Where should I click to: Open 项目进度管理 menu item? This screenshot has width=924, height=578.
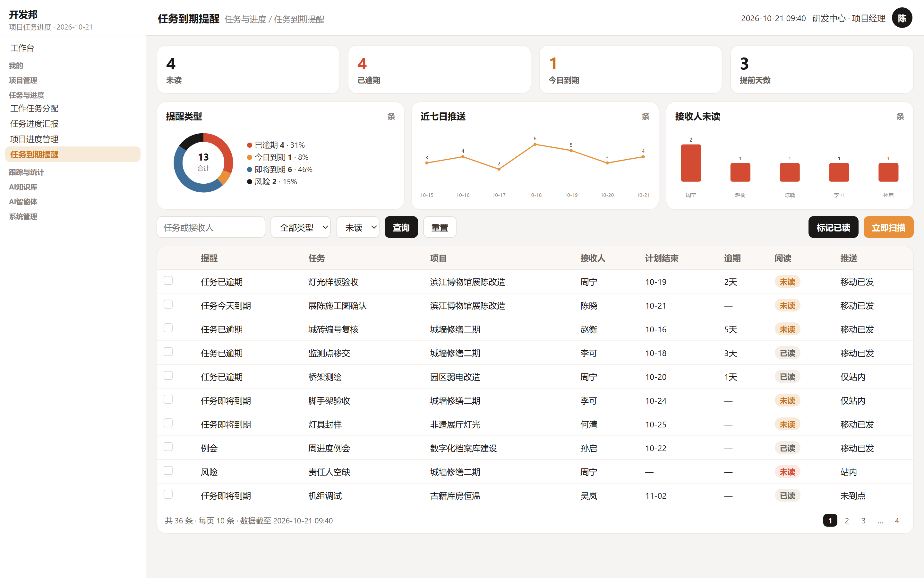click(x=73, y=139)
